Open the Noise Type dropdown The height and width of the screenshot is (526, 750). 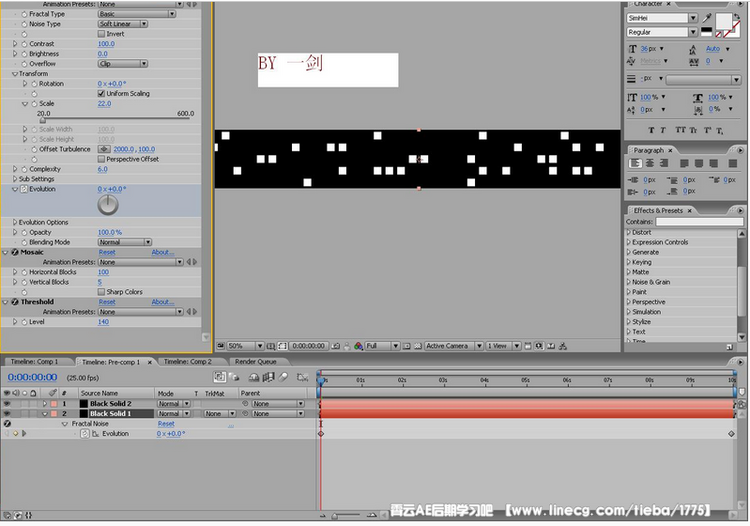(123, 24)
